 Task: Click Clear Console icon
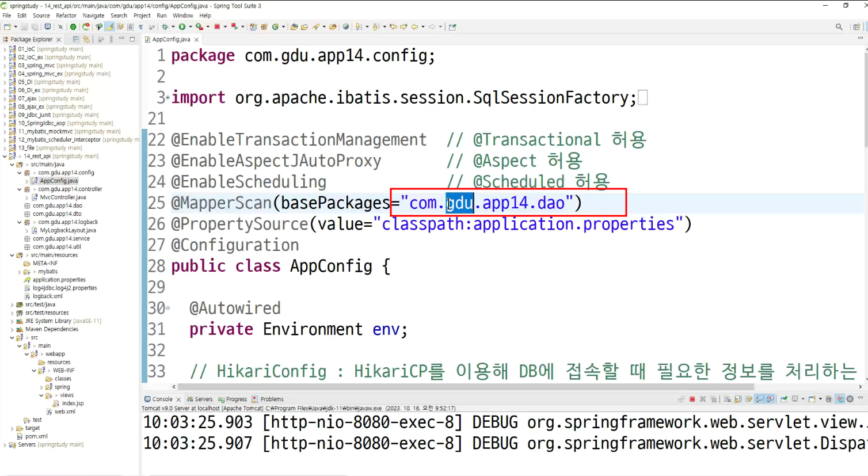[727, 399]
